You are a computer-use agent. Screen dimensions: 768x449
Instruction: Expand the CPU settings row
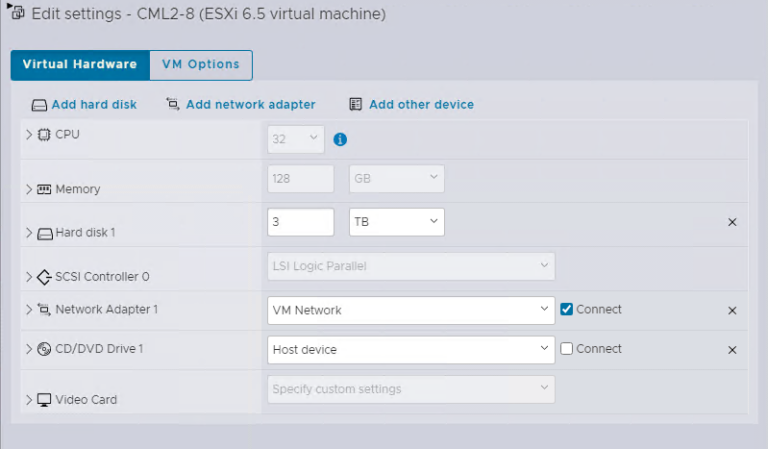click(29, 134)
